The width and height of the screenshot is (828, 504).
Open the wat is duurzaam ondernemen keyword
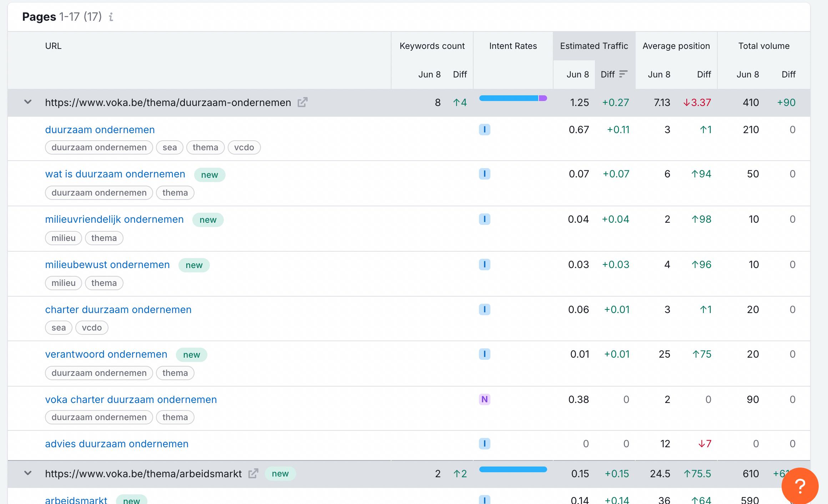(x=115, y=174)
